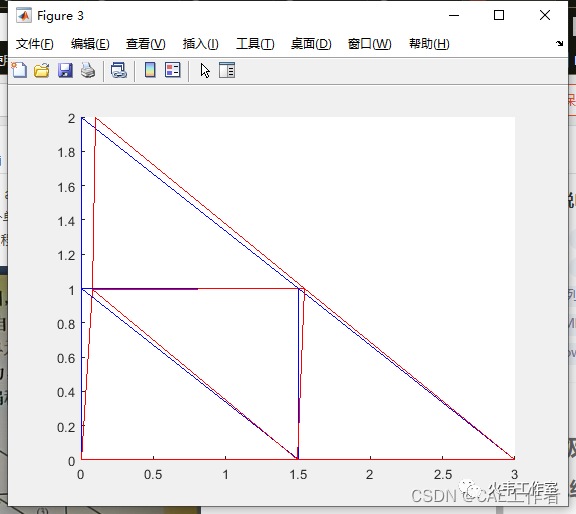Click the Link Plot icon

(119, 70)
